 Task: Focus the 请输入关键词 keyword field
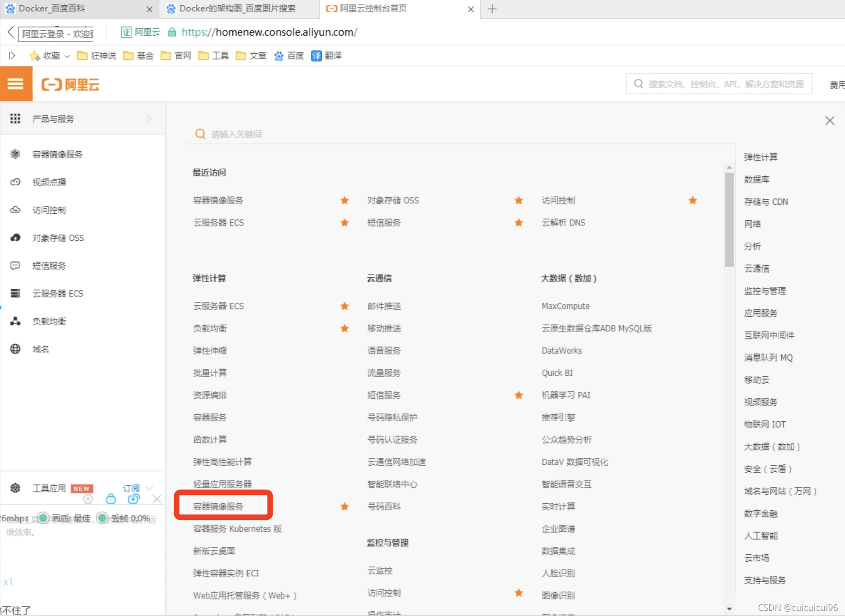point(461,134)
